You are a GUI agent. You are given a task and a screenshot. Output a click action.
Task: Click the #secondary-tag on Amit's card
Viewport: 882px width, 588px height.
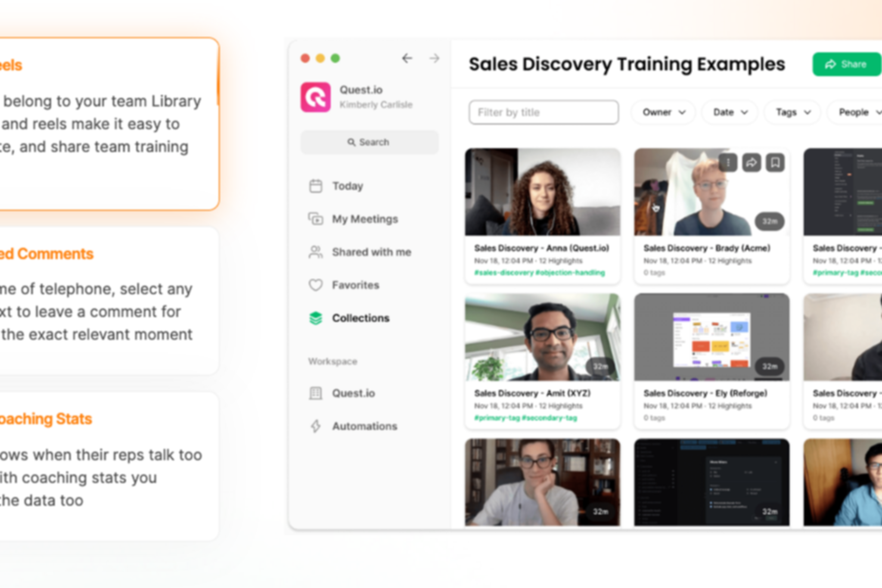(550, 418)
